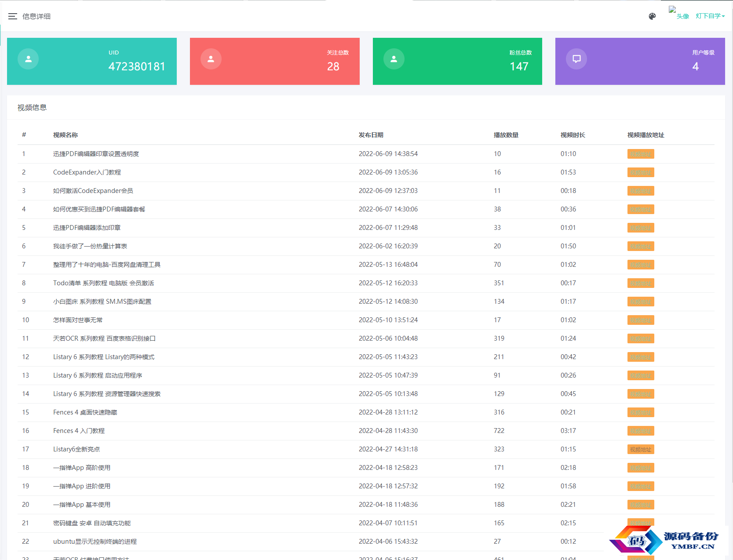Click play count 722
Image resolution: width=733 pixels, height=560 pixels.
[x=499, y=431]
